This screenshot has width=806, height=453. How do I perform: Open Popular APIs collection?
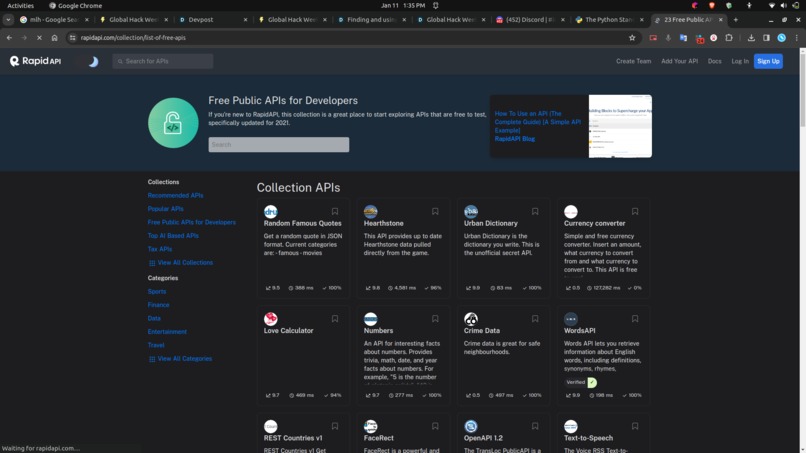pos(166,209)
